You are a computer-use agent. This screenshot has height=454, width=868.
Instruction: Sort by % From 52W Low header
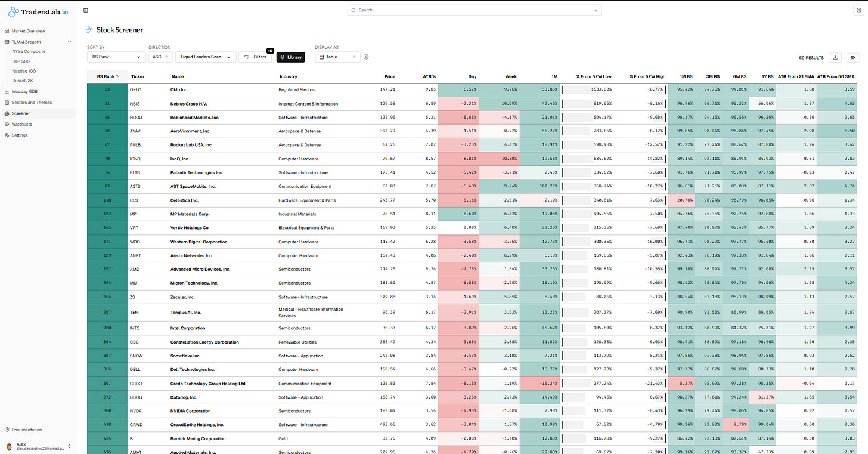tap(594, 76)
